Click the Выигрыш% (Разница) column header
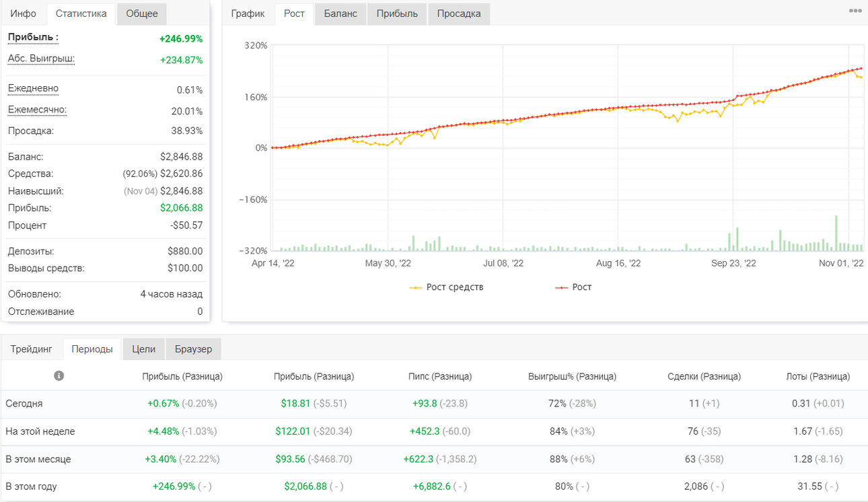Viewport: 868px width, 502px height. [572, 376]
